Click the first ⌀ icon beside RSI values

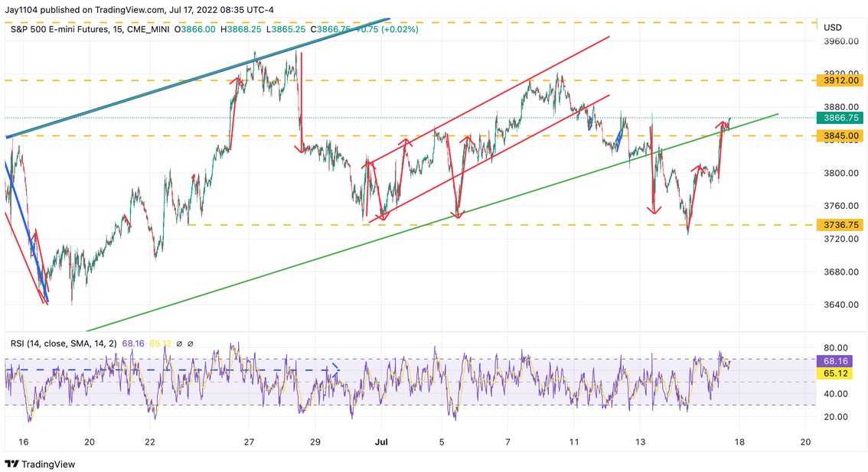tap(179, 343)
